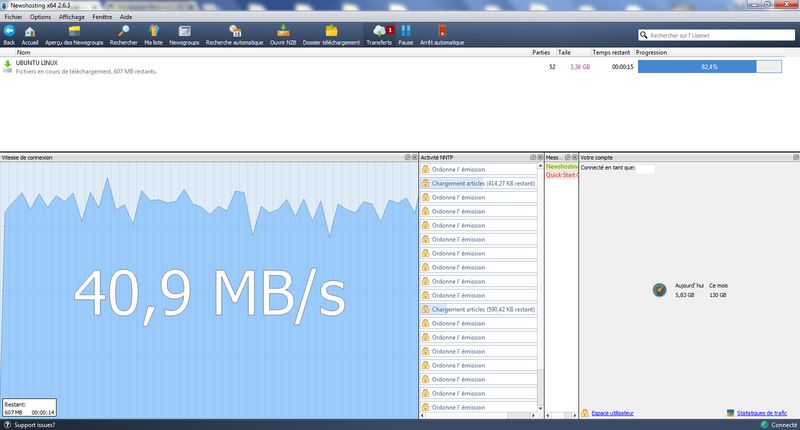This screenshot has height=430, width=800.
Task: Sort the list by Taille column
Action: [x=564, y=52]
